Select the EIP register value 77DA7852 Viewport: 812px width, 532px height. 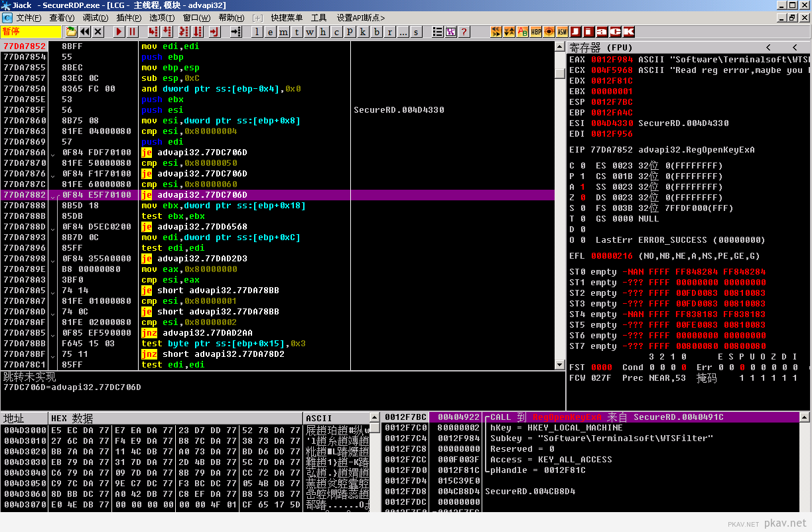pos(612,150)
